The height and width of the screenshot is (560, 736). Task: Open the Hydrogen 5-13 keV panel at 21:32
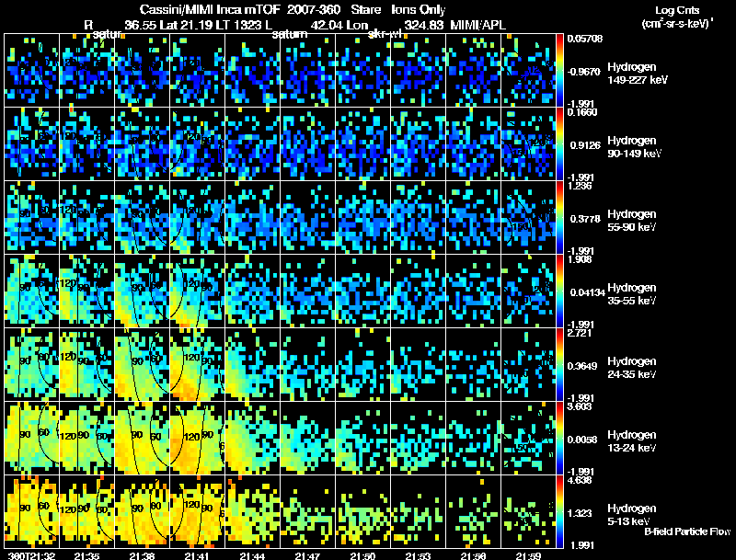click(x=31, y=511)
